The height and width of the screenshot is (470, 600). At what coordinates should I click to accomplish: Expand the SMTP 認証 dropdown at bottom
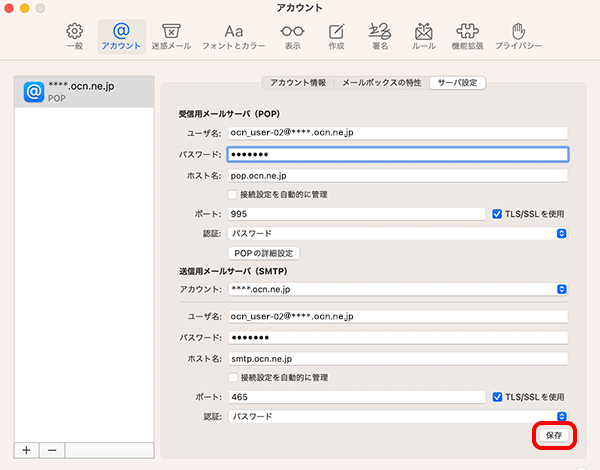398,416
